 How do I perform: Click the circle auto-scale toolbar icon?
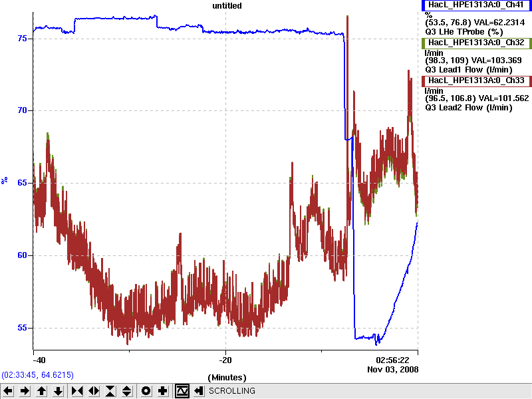click(x=146, y=391)
